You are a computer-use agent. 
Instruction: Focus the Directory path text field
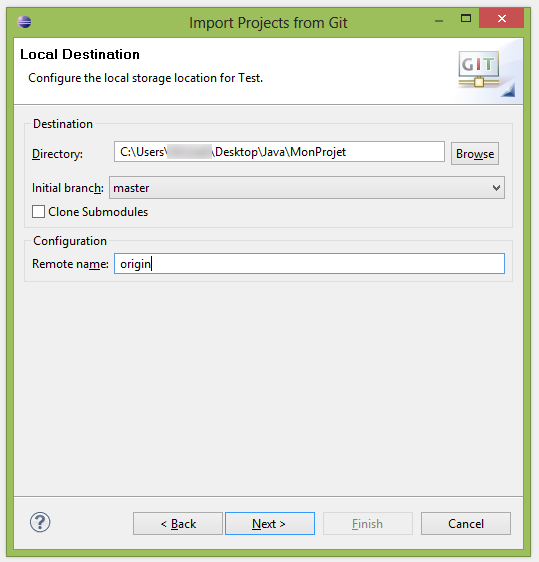279,152
